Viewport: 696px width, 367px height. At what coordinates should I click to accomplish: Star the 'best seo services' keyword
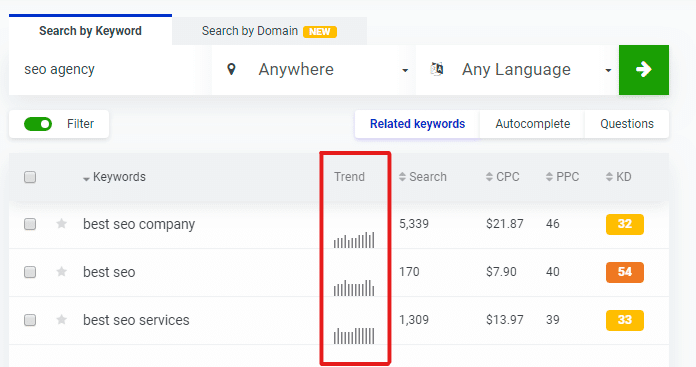pyautogui.click(x=62, y=320)
